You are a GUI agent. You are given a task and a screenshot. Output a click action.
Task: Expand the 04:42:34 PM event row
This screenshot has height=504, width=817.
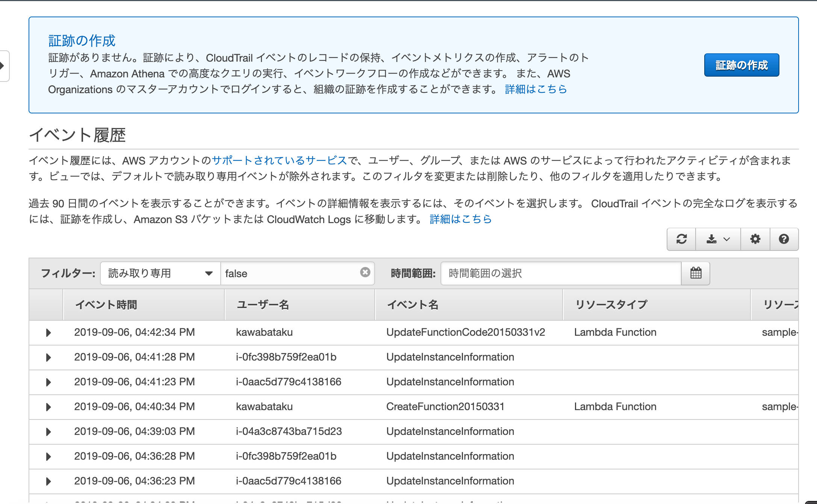48,332
